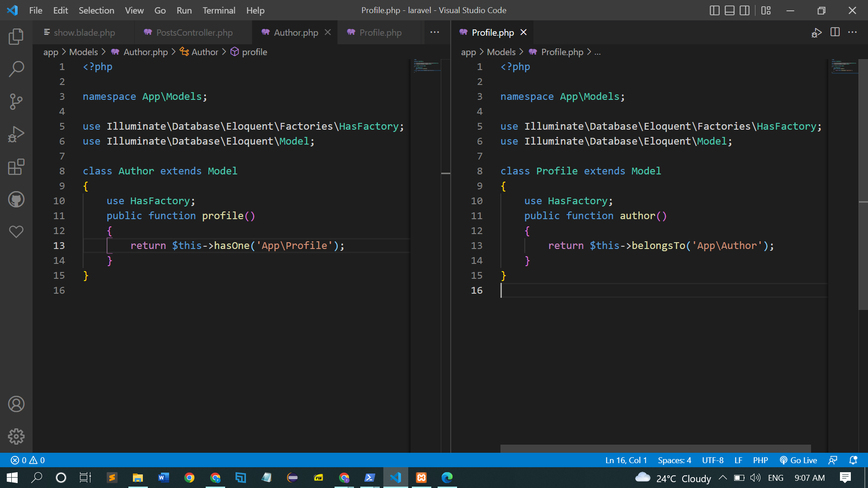Split the right editor using the split icon
Image resolution: width=868 pixels, height=488 pixels.
click(x=835, y=32)
